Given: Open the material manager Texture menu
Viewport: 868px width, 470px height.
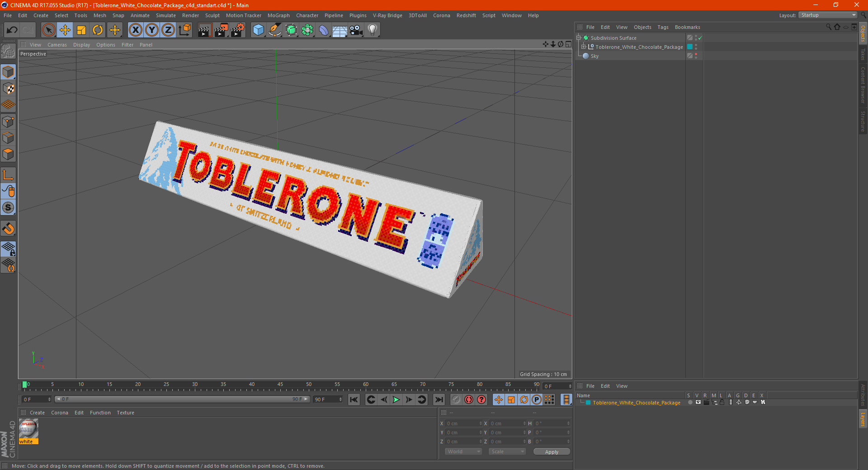Looking at the screenshot, I should [125, 413].
